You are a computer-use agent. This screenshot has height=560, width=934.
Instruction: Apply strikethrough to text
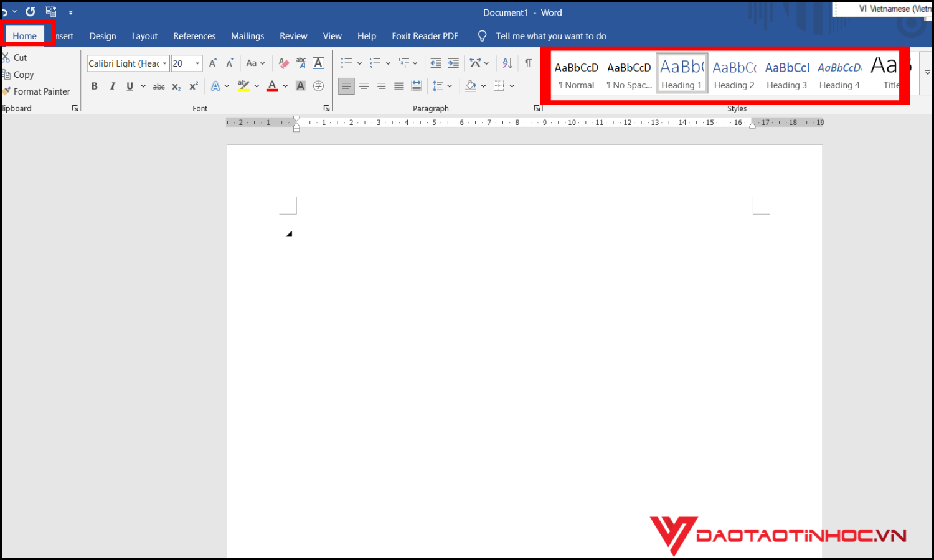[x=159, y=86]
